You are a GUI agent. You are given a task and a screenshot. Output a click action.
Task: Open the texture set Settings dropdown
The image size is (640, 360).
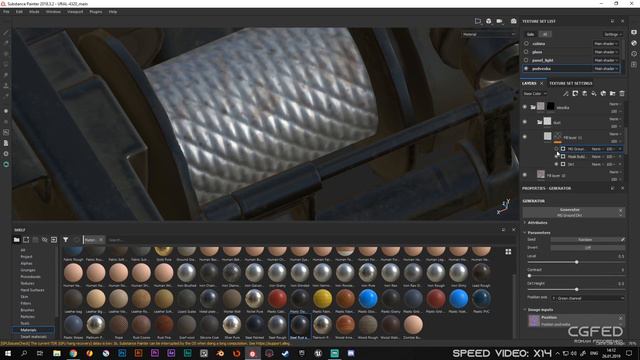tap(613, 34)
